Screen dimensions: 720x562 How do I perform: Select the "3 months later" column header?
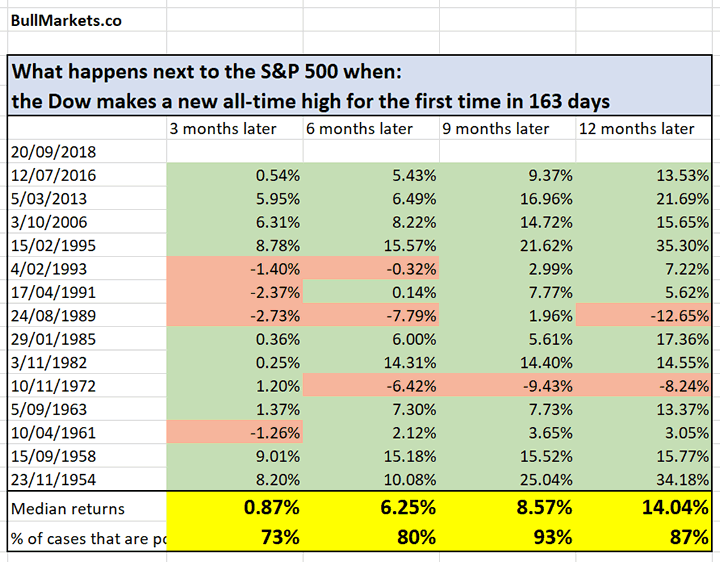click(221, 128)
